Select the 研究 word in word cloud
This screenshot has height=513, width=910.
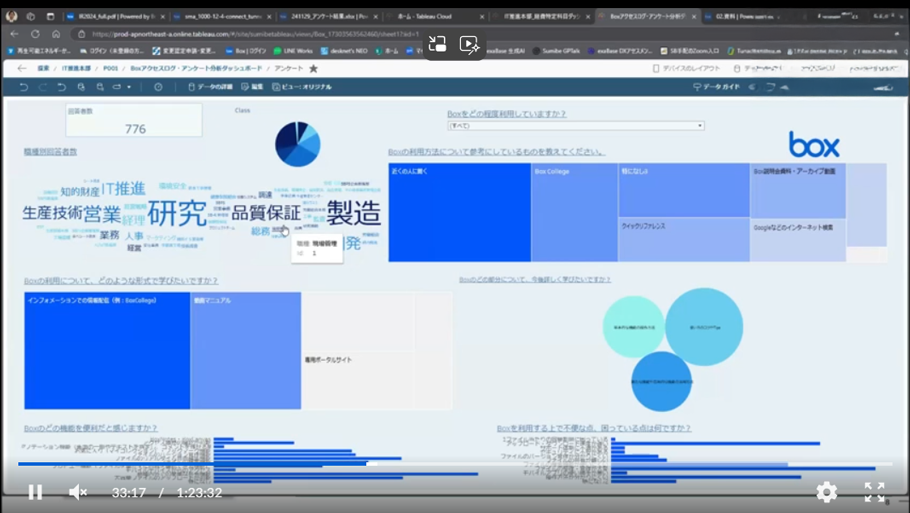tap(177, 213)
